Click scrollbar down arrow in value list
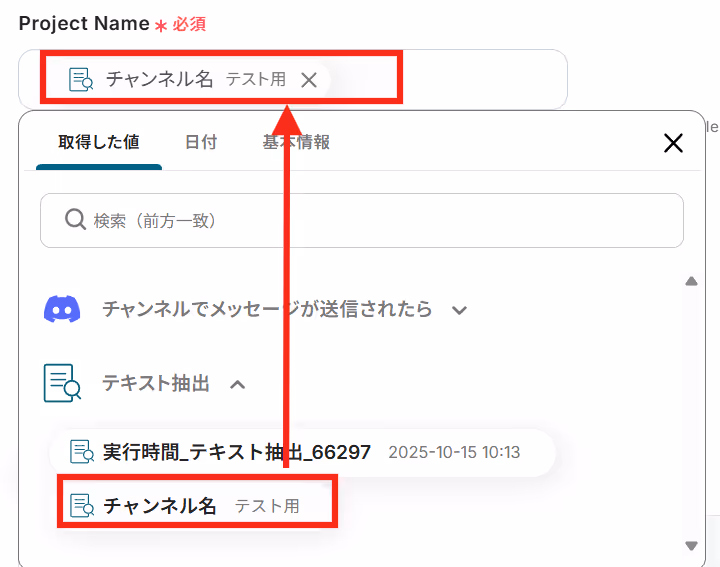 [x=691, y=546]
